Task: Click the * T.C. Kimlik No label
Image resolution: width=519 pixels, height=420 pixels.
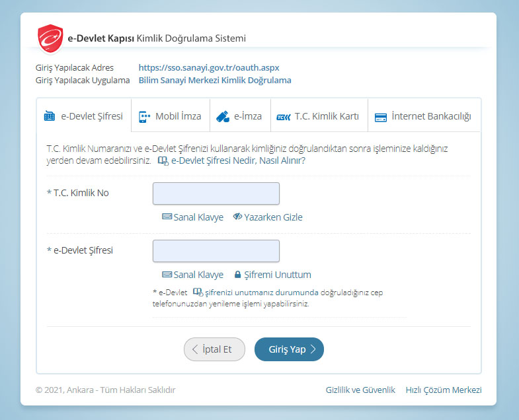Action: pyautogui.click(x=78, y=193)
